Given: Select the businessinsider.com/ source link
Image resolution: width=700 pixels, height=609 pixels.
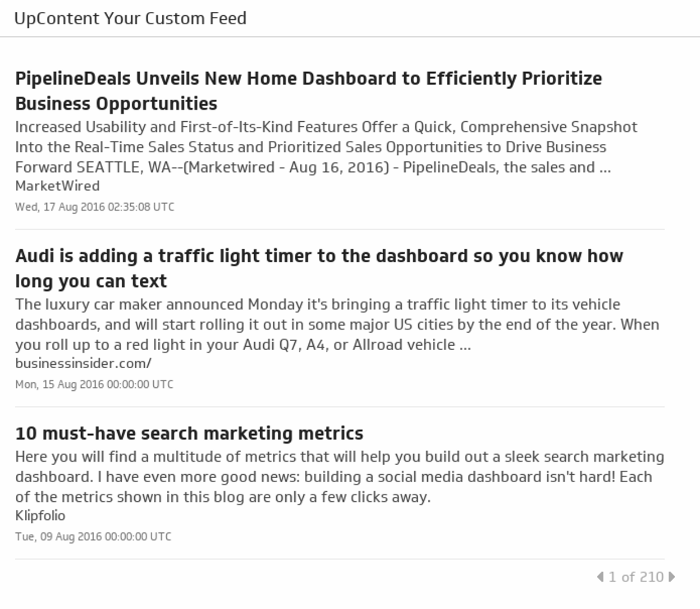Looking at the screenshot, I should pyautogui.click(x=83, y=364).
